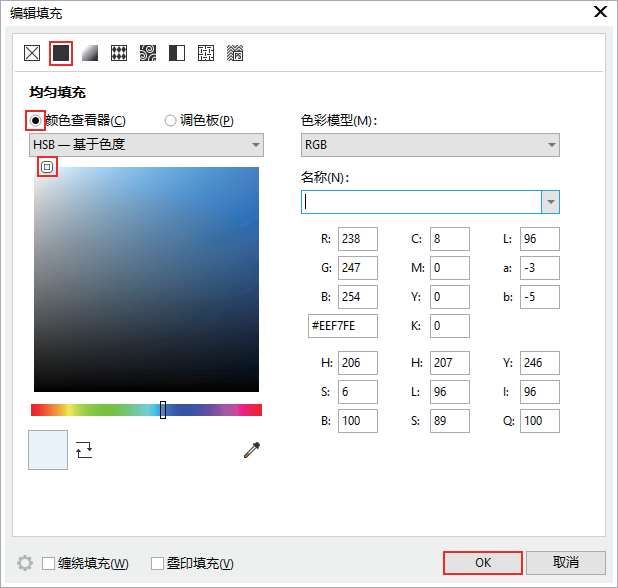Click the hue slider handle
This screenshot has width=618, height=588.
pyautogui.click(x=163, y=410)
